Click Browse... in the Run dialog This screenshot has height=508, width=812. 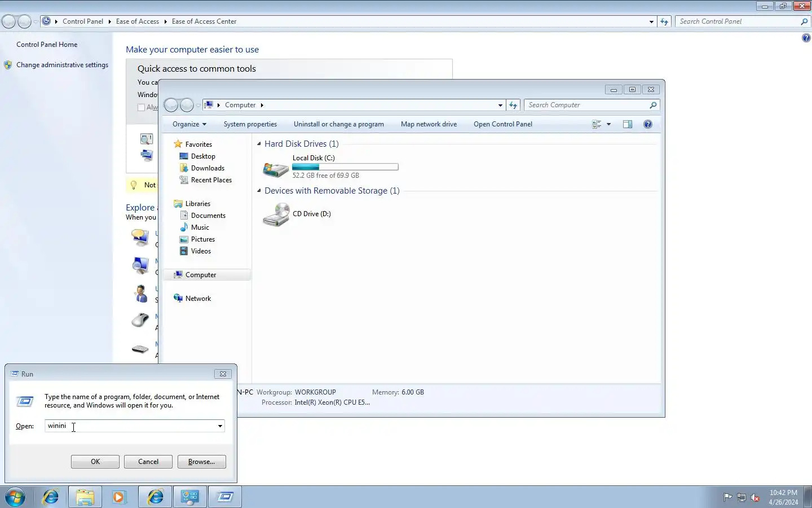coord(202,462)
